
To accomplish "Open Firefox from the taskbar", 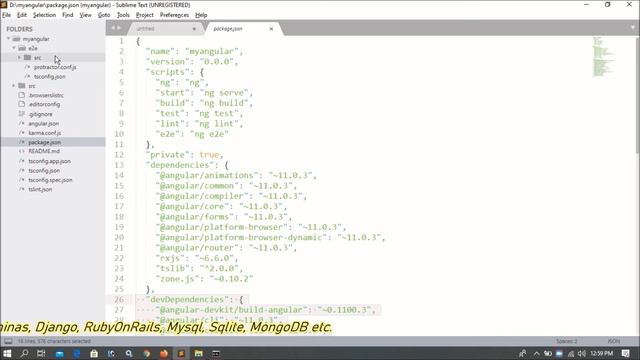I will (164, 353).
